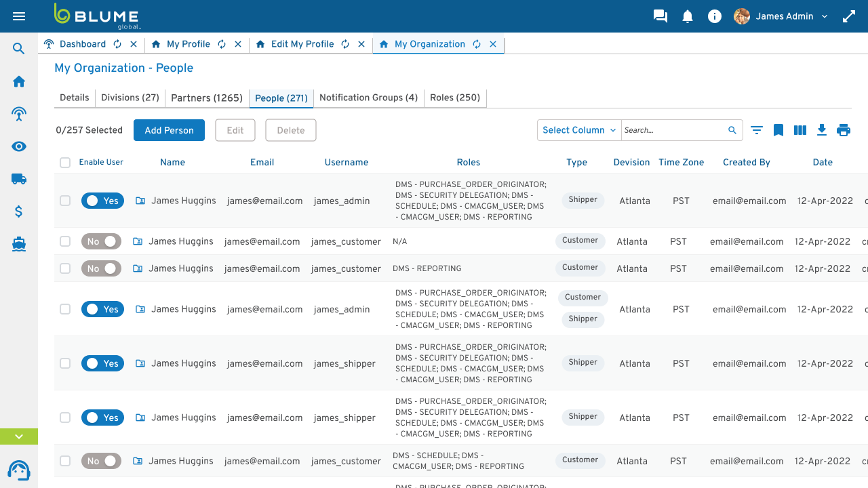Close the Dashboard tab
The height and width of the screenshot is (488, 868).
coord(134,44)
